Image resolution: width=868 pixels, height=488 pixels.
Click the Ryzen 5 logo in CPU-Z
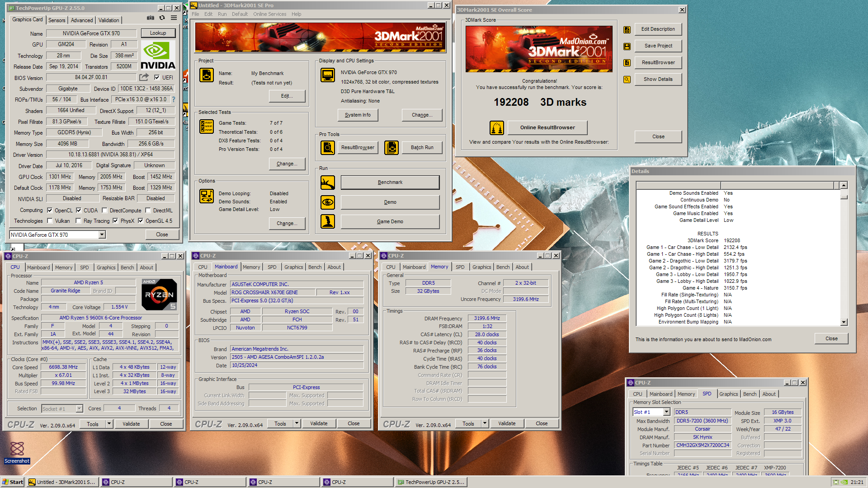click(159, 295)
